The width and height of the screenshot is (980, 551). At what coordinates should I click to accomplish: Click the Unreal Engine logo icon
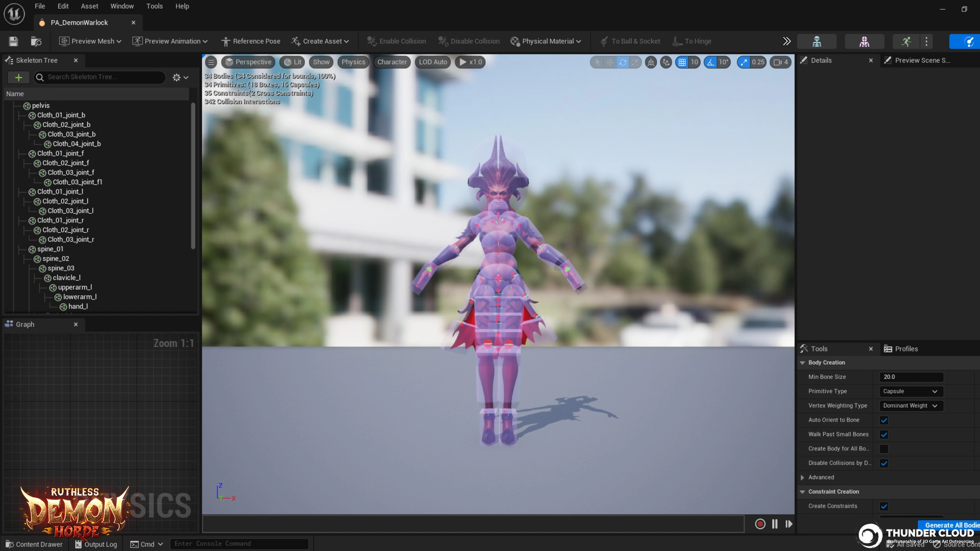click(14, 14)
